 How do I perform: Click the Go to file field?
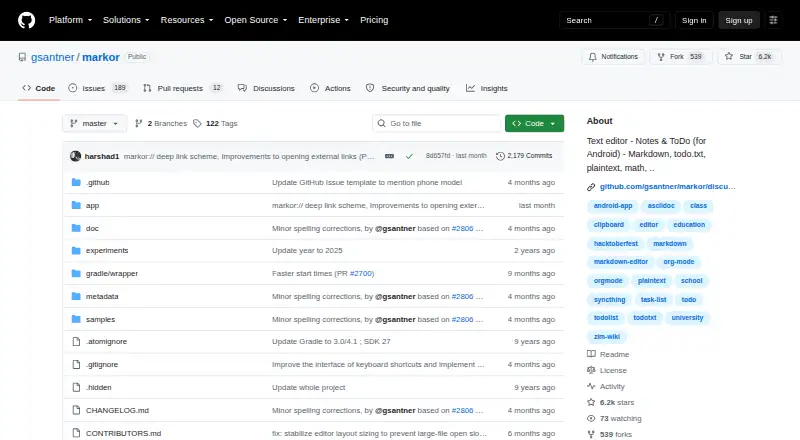pyautogui.click(x=437, y=124)
